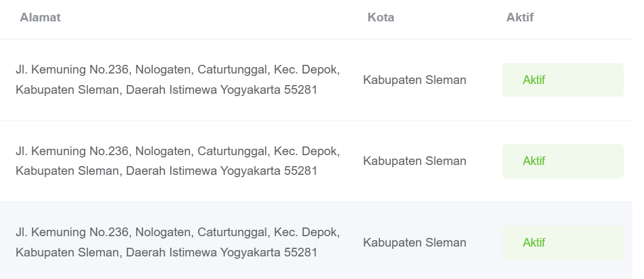Toggle the Aktif status badge in the second row

563,161
